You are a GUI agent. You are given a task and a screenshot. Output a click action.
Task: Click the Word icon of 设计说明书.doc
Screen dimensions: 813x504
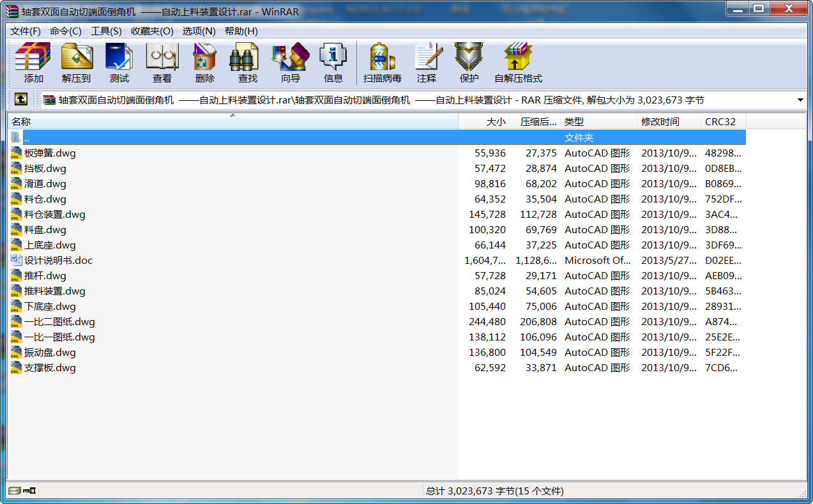[17, 260]
